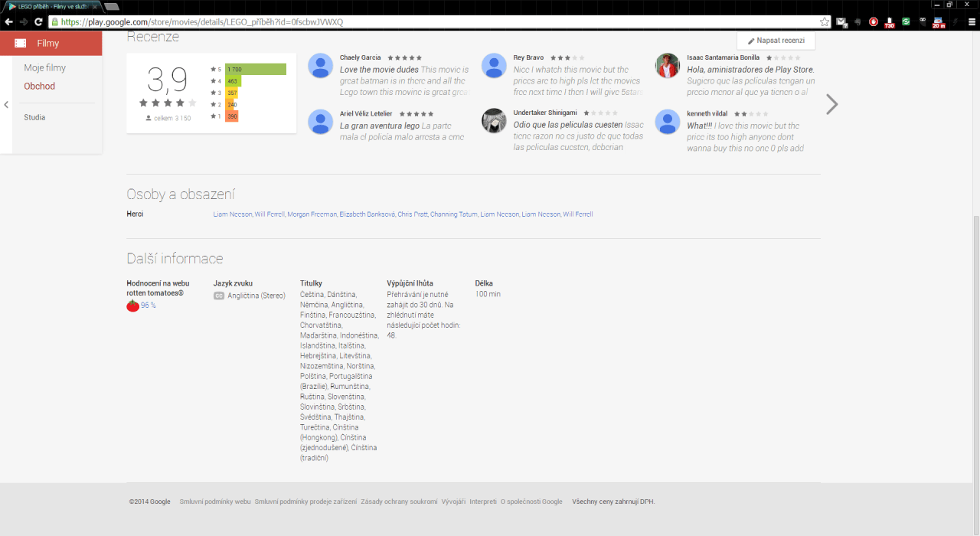Open the Vývojáři footer link
This screenshot has width=980, height=536.
click(x=453, y=502)
